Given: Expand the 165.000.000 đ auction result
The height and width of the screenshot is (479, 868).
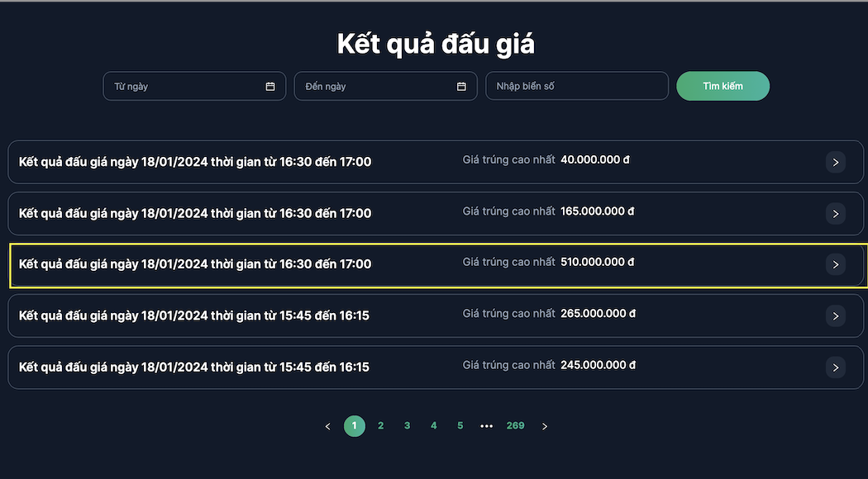Looking at the screenshot, I should point(836,214).
